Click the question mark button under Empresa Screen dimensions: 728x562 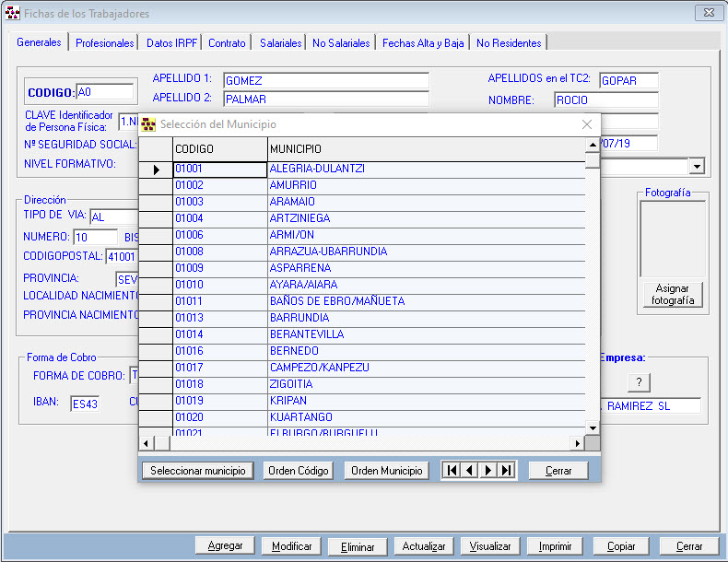pos(639,382)
